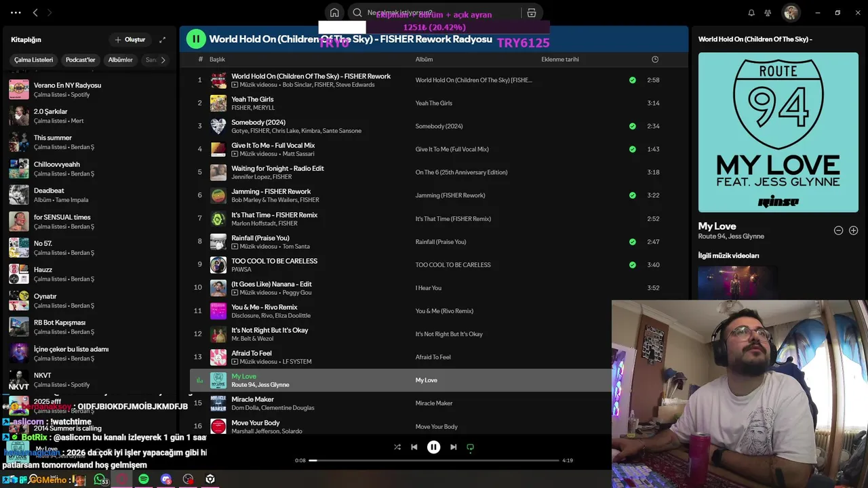Toggle saved checkmark on TOO COOL TO BE CARELESS
The width and height of the screenshot is (868, 488).
pos(632,265)
